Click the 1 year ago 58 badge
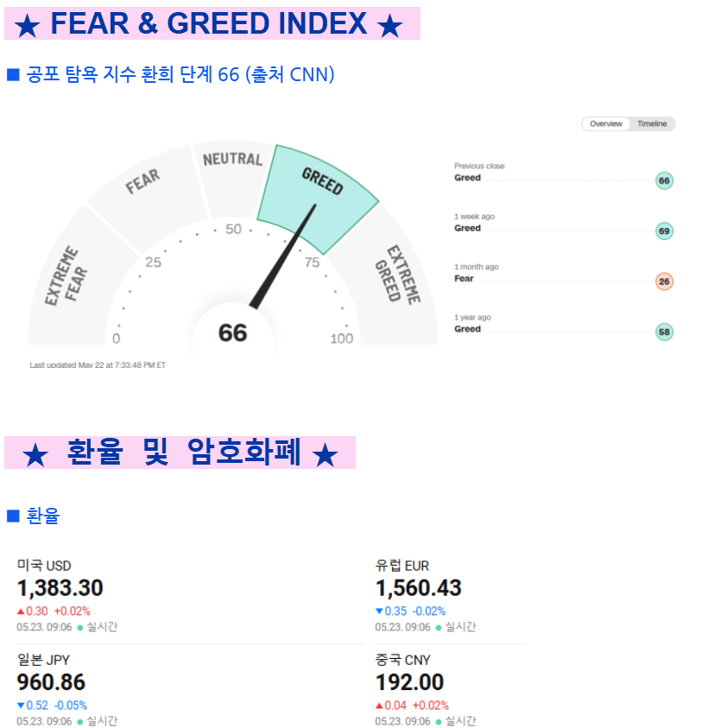702x728 pixels. tap(664, 332)
